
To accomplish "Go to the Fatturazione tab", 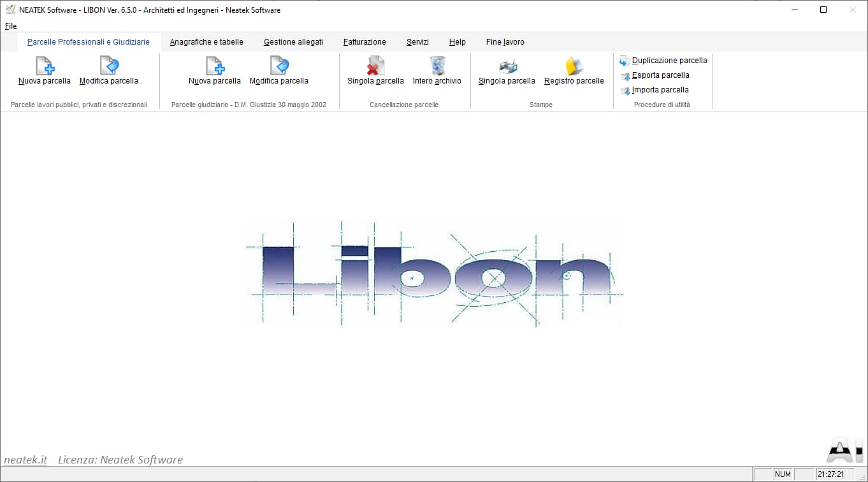I will pyautogui.click(x=365, y=42).
